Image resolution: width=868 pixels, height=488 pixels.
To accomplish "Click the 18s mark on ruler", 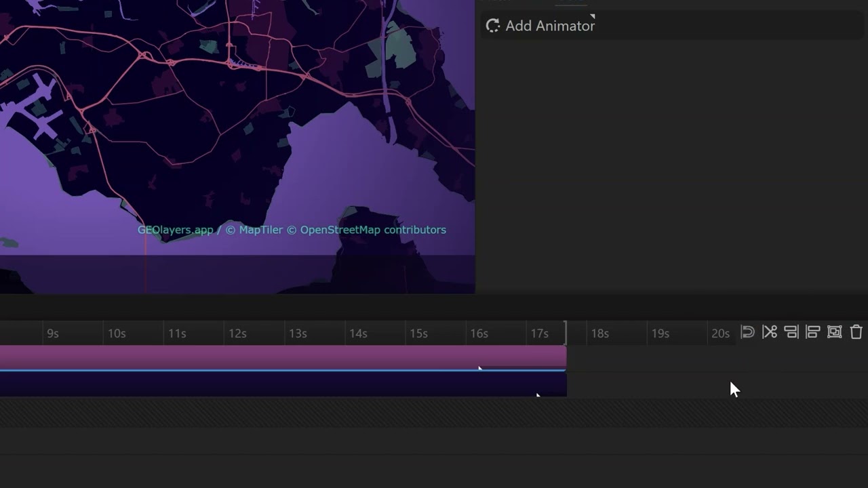I will [599, 333].
